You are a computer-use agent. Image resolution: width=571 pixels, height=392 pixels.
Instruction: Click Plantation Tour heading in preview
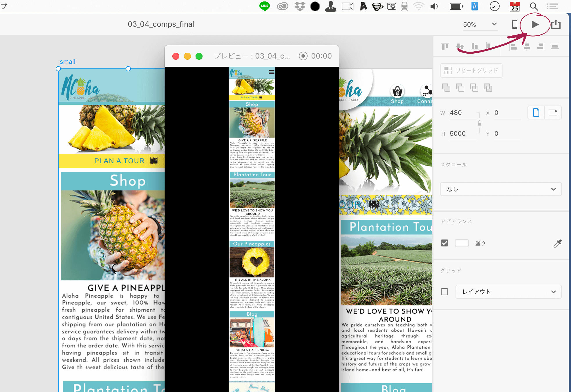252,175
